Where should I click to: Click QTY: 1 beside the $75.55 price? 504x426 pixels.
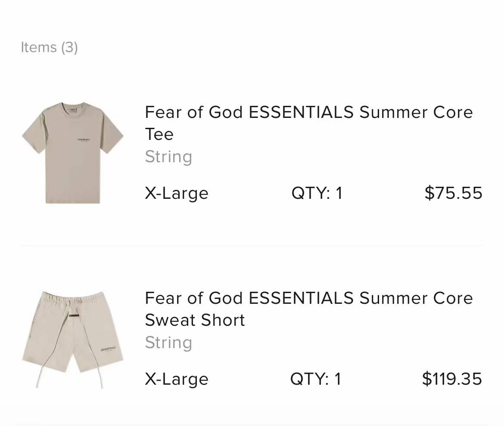click(317, 193)
